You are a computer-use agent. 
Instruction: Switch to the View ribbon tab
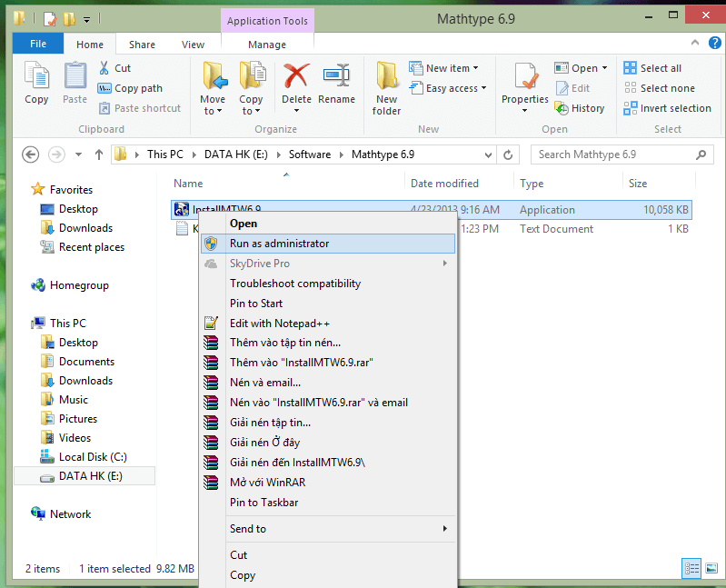pos(193,45)
